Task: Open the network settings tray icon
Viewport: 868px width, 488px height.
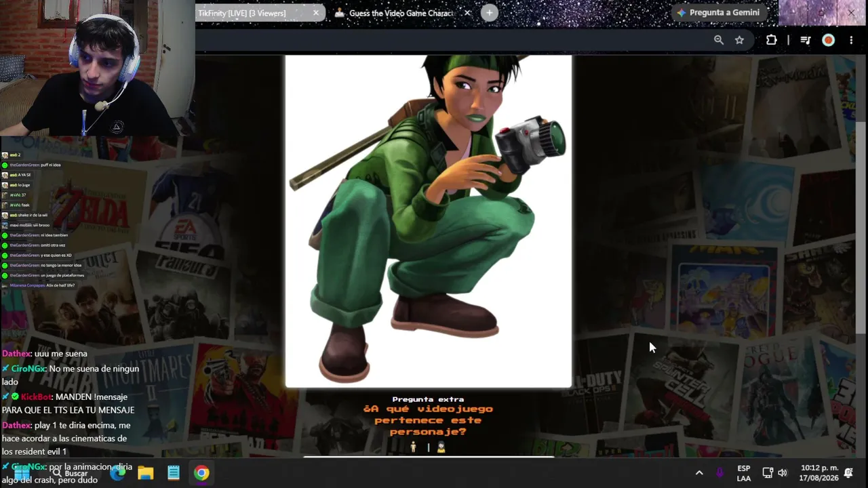Action: [768, 473]
